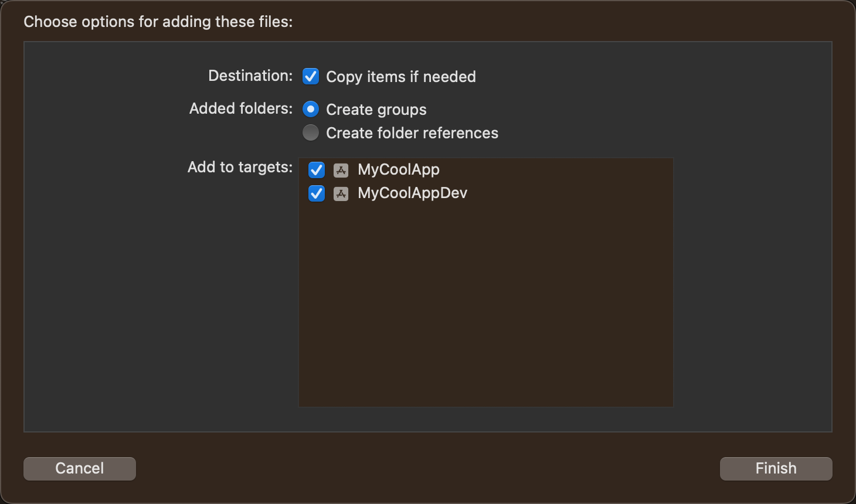Click the "Create folder references" label text
Screen dimensions: 856x504
click(412, 133)
